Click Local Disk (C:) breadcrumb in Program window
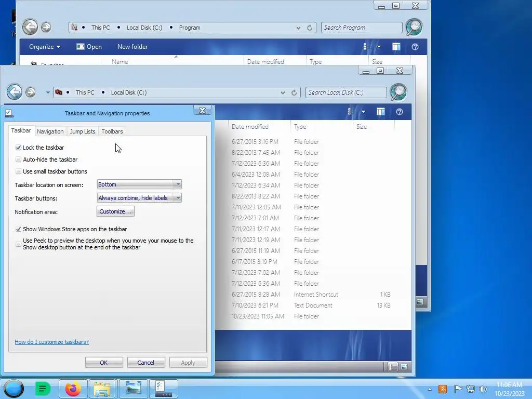Screen dimensions: 532x399 pyautogui.click(x=144, y=28)
